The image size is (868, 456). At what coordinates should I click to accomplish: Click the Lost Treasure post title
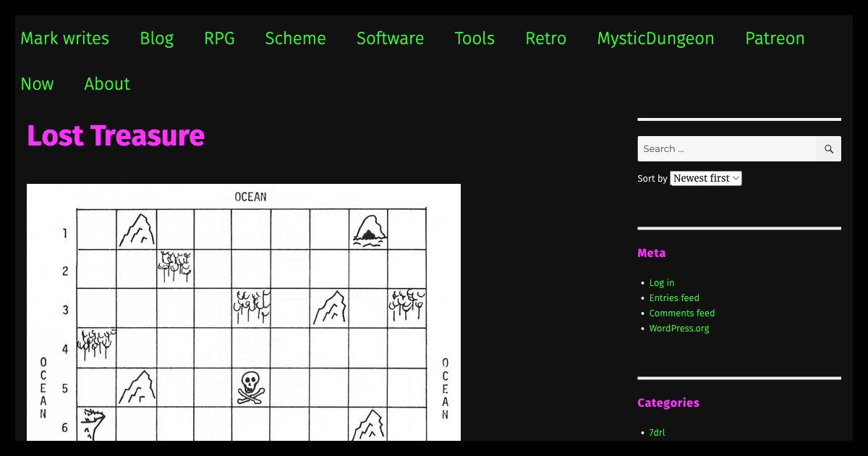click(115, 136)
